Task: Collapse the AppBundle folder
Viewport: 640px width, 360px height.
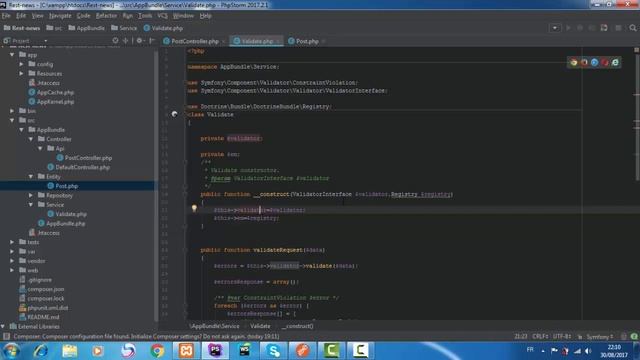Action: click(22, 130)
